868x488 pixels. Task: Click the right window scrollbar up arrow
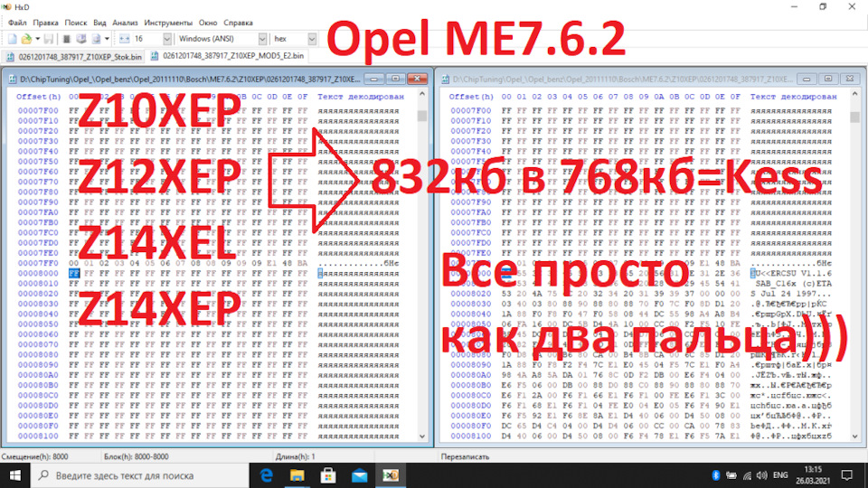point(855,94)
